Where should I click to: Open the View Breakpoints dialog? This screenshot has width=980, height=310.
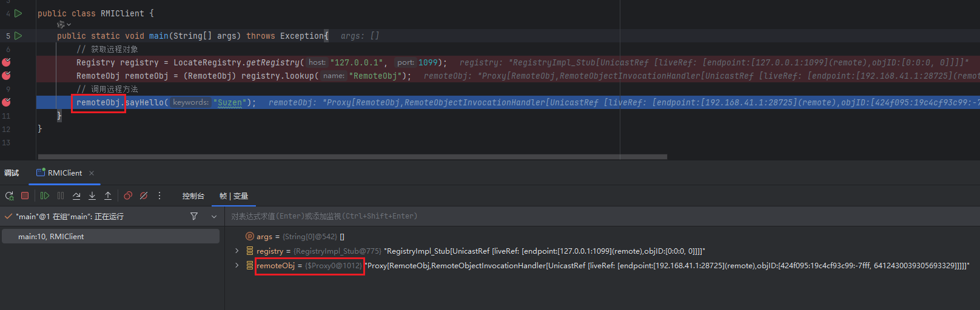[x=128, y=196]
